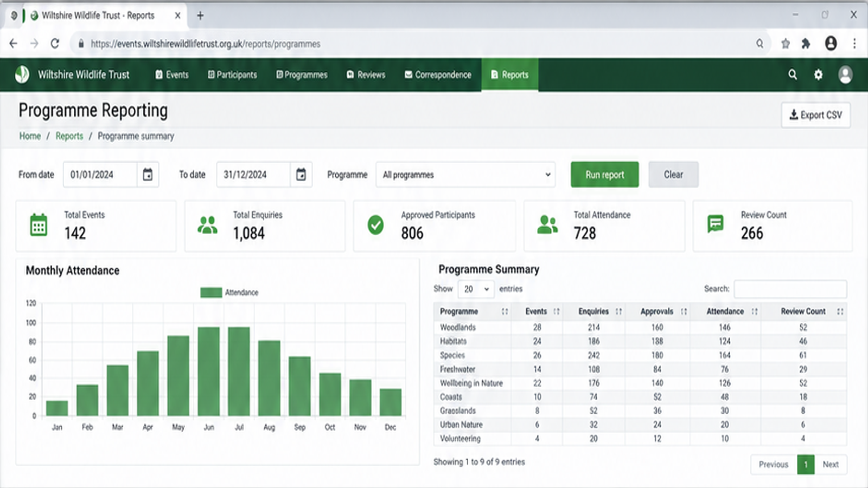Open the Chrome profile icon
The image size is (868, 488).
click(x=831, y=43)
